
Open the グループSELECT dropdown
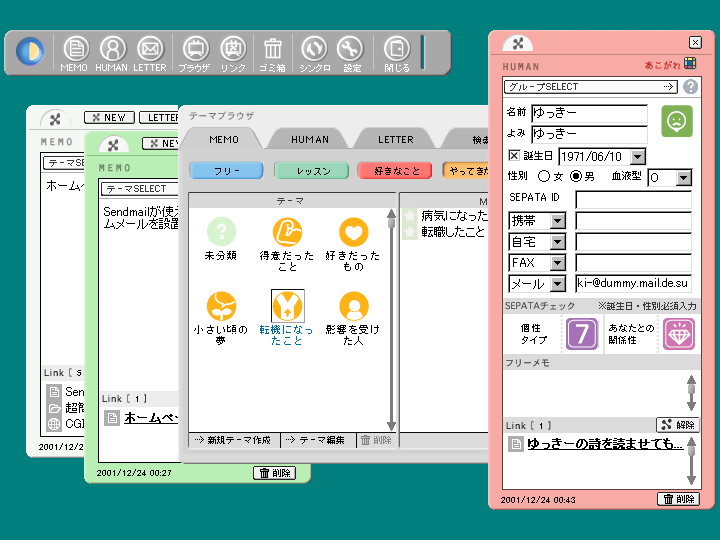[591, 86]
